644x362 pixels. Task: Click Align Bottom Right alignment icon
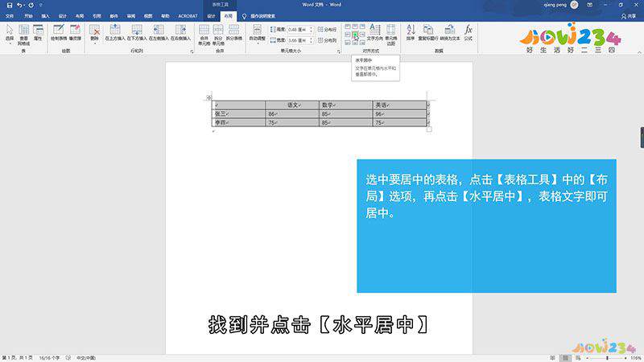pos(362,43)
